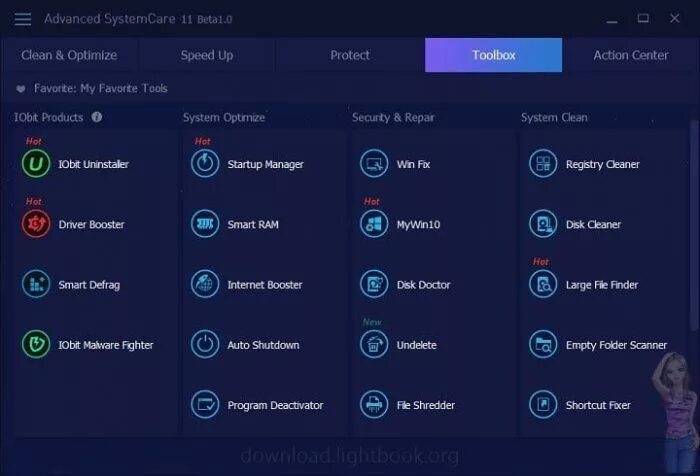700x476 pixels.
Task: Select the Startup Manager text
Action: (265, 164)
